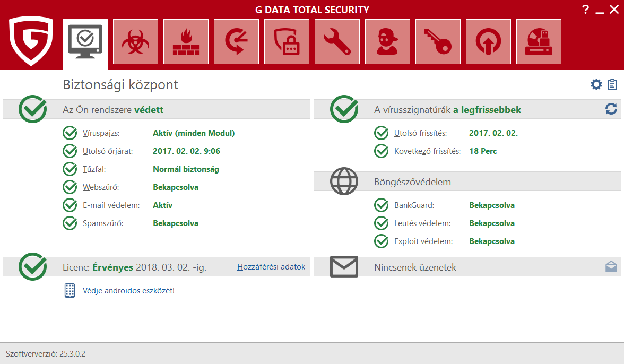Click the G DATA shield logo

pos(31,40)
